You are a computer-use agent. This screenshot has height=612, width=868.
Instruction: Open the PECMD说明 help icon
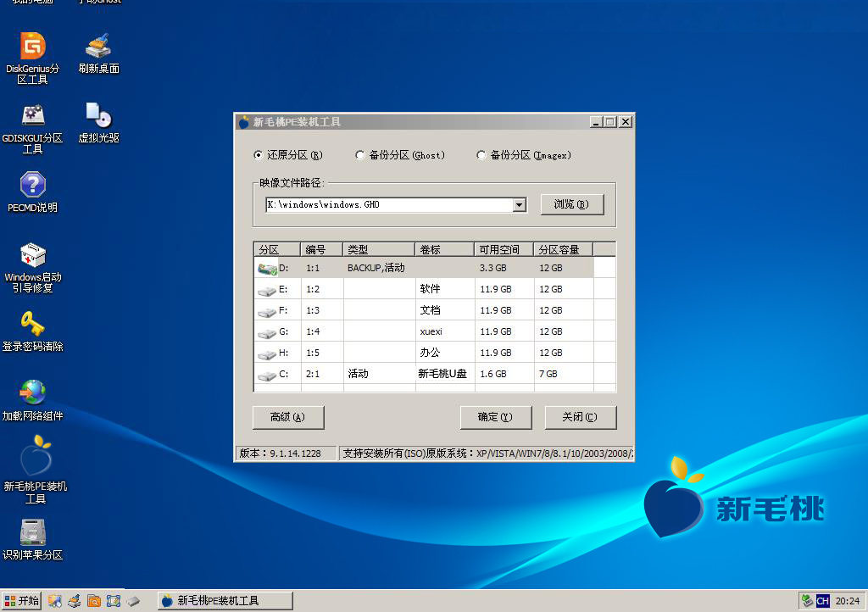click(x=33, y=192)
